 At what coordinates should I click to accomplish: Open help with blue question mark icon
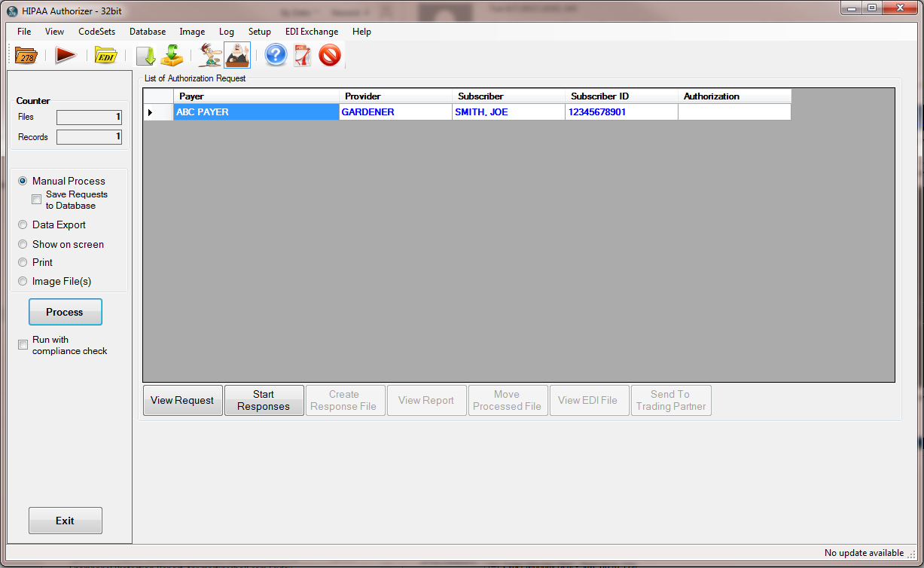[x=276, y=56]
